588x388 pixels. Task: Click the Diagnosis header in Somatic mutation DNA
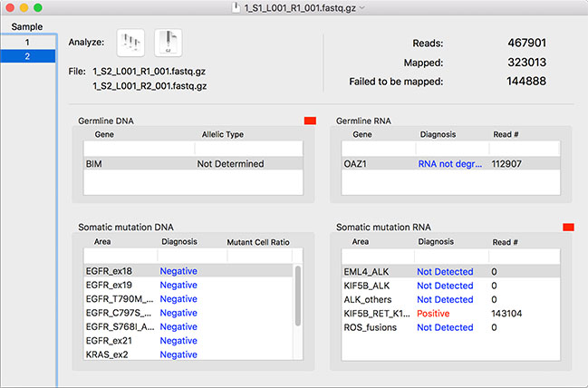[x=179, y=242]
